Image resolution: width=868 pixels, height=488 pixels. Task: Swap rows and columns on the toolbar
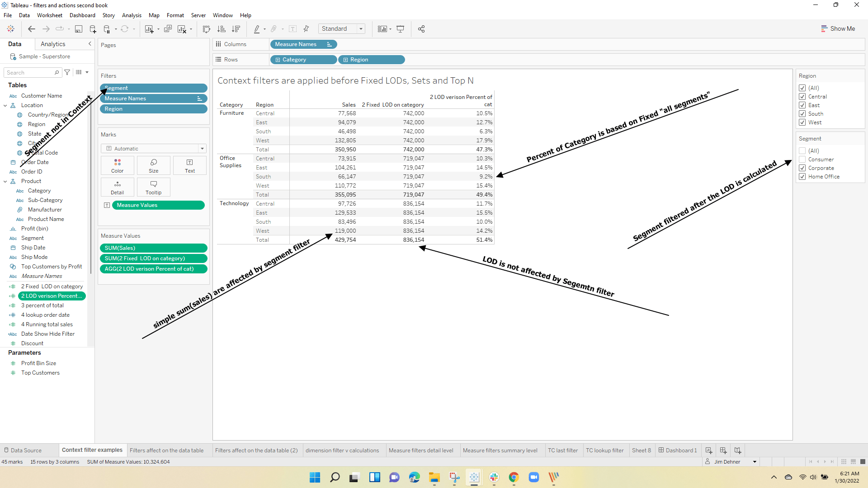tap(206, 28)
